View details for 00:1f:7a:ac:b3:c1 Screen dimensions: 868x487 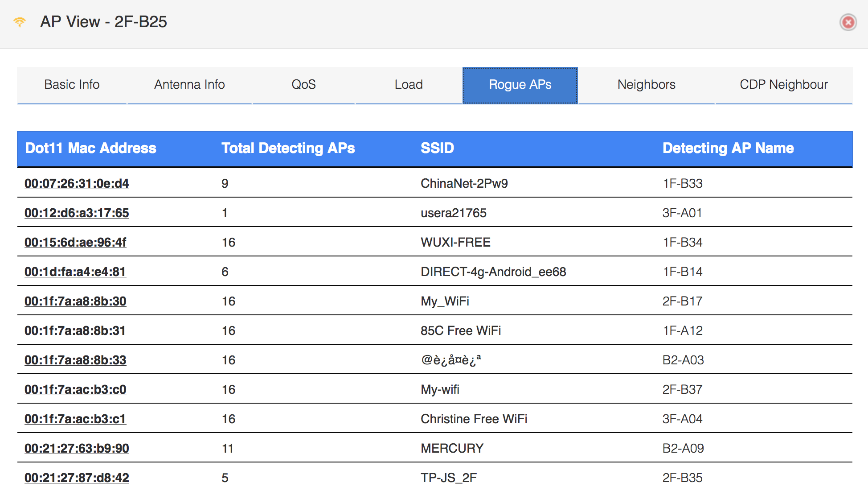coord(75,419)
